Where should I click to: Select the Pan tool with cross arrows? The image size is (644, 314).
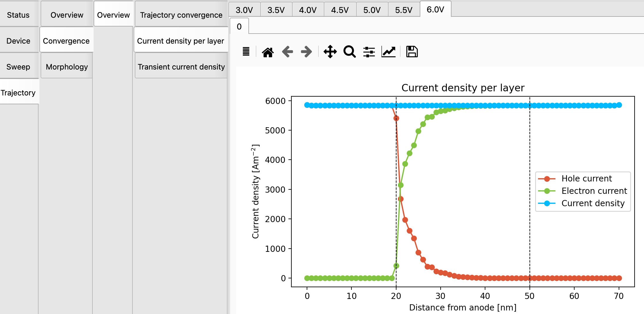pos(330,52)
